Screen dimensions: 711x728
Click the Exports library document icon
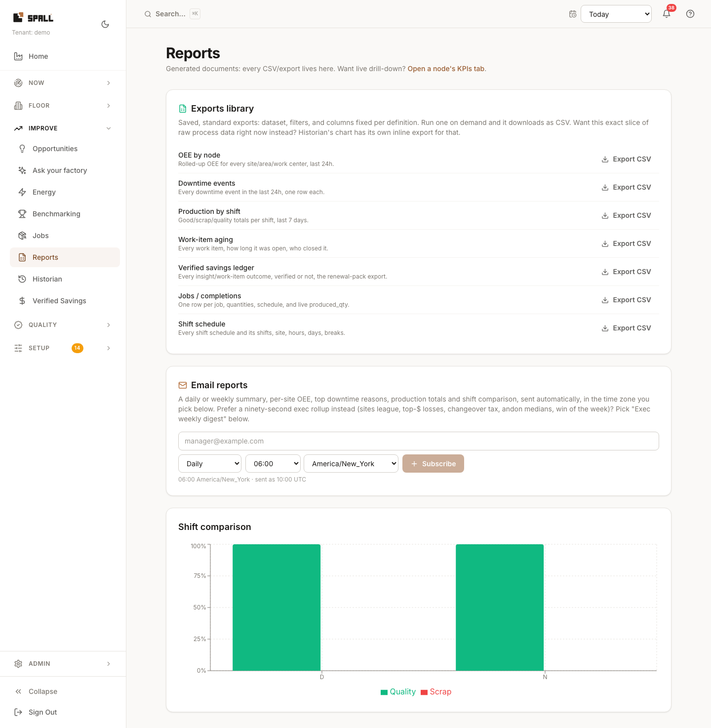183,109
